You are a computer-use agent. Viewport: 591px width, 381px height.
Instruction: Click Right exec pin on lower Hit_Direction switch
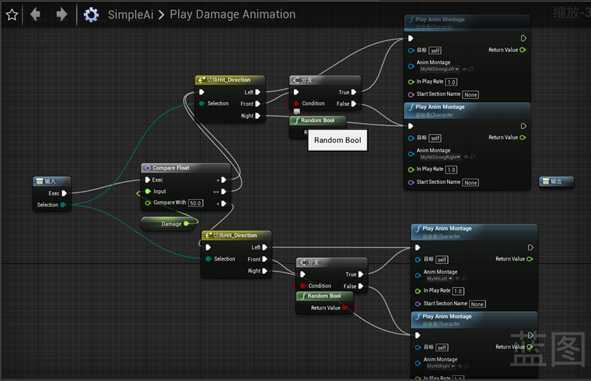click(265, 271)
